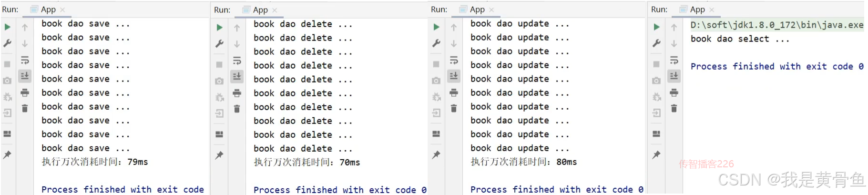Click layout icon in update output panel

coord(436,134)
